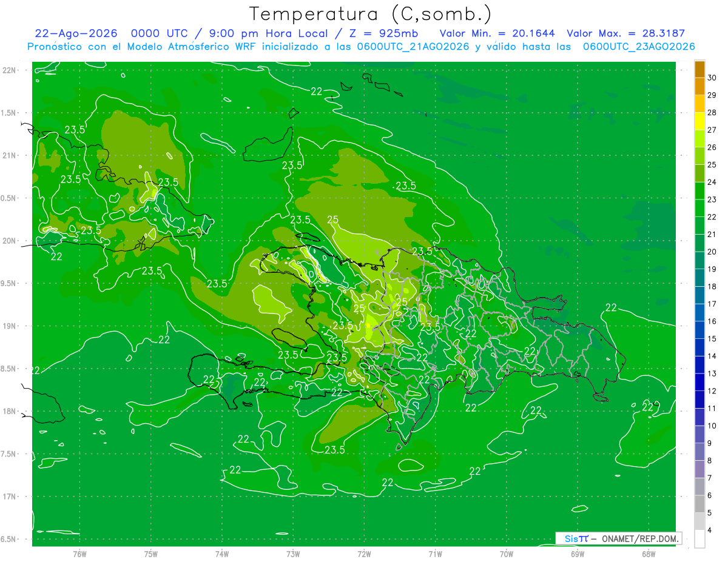Click the colorbar label '20'
Image resolution: width=728 pixels, height=562 pixels.
[712, 252]
